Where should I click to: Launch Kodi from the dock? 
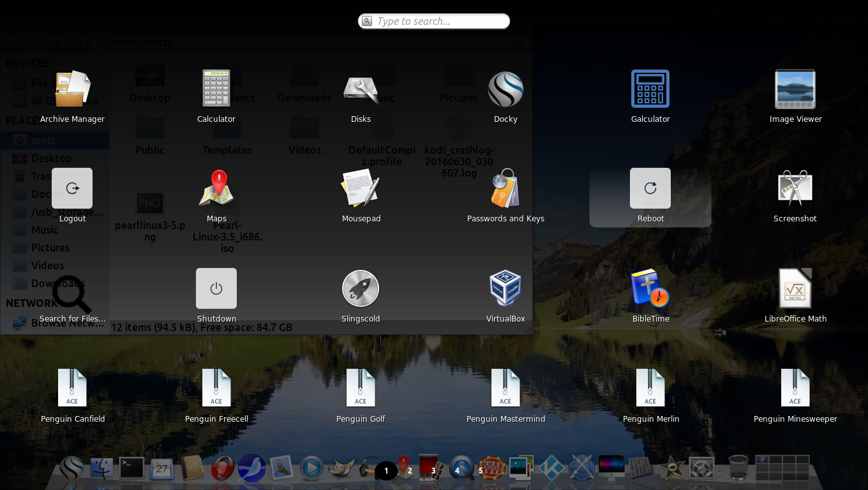[551, 469]
